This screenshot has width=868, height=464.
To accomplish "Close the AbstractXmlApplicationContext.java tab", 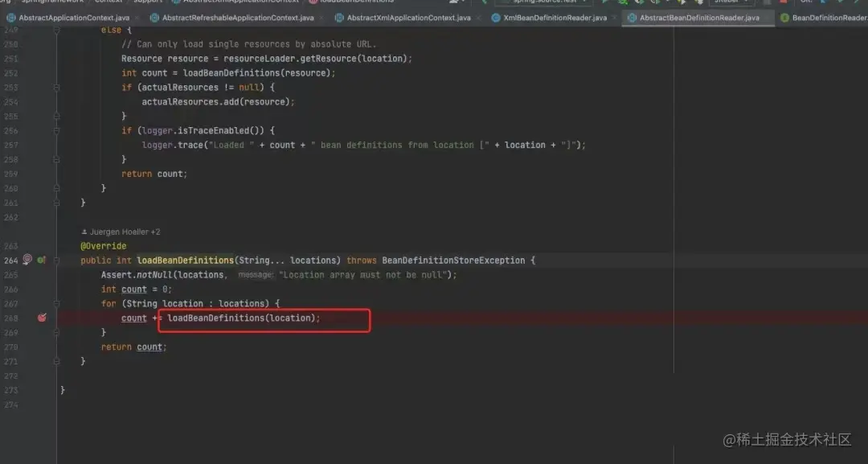I will 479,18.
